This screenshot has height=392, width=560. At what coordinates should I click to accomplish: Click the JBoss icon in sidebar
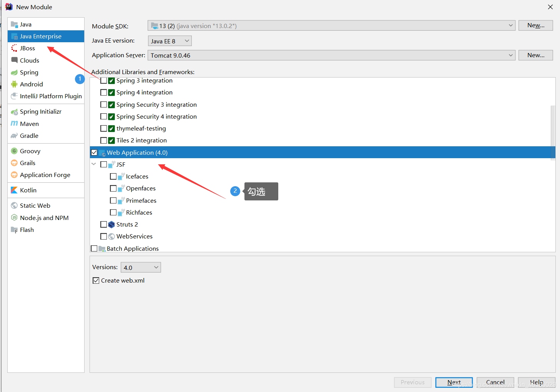pyautogui.click(x=14, y=48)
